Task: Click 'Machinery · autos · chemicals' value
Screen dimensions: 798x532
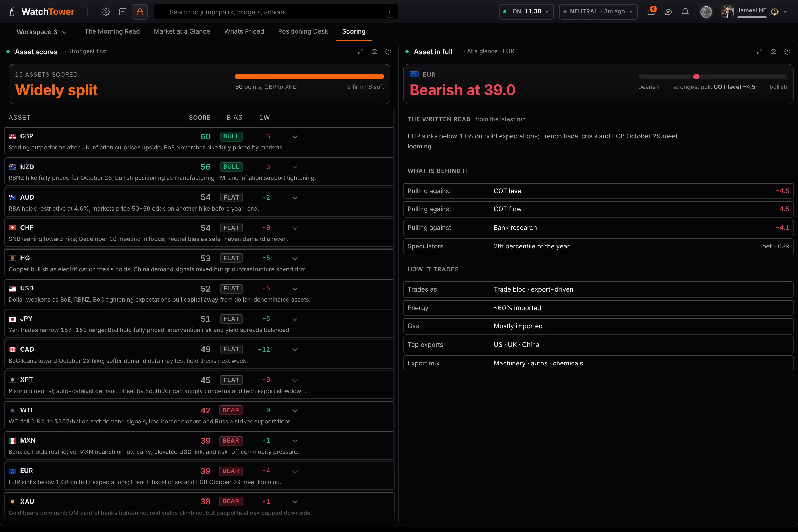Action: (538, 363)
